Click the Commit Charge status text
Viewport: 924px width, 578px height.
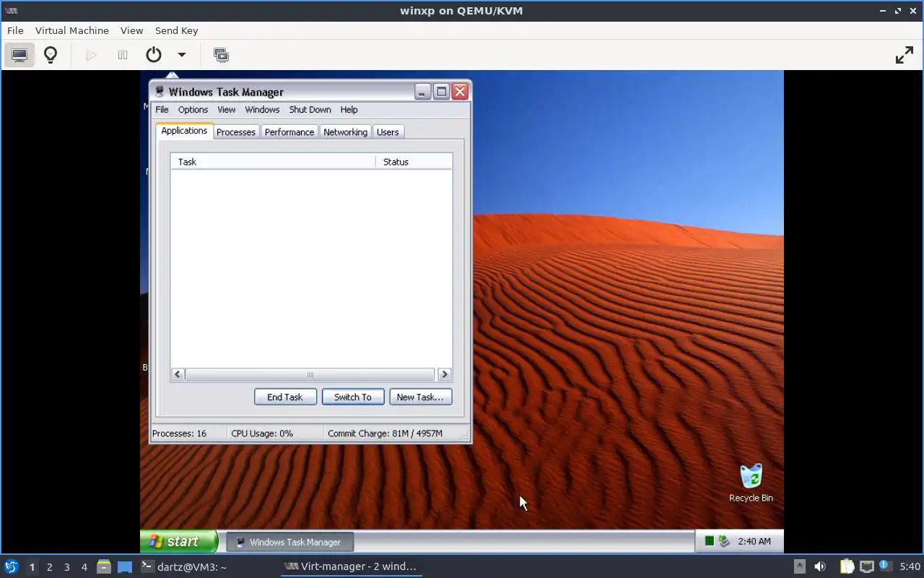click(x=385, y=433)
